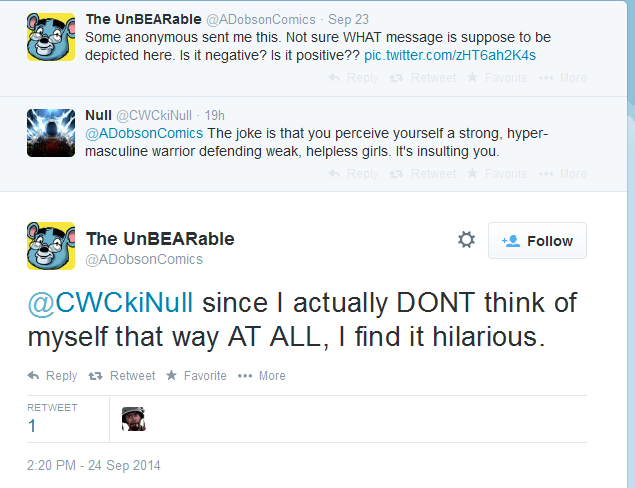
Task: Open the 2:20 PM - 24 Sep 2014 timestamp
Action: tap(94, 465)
